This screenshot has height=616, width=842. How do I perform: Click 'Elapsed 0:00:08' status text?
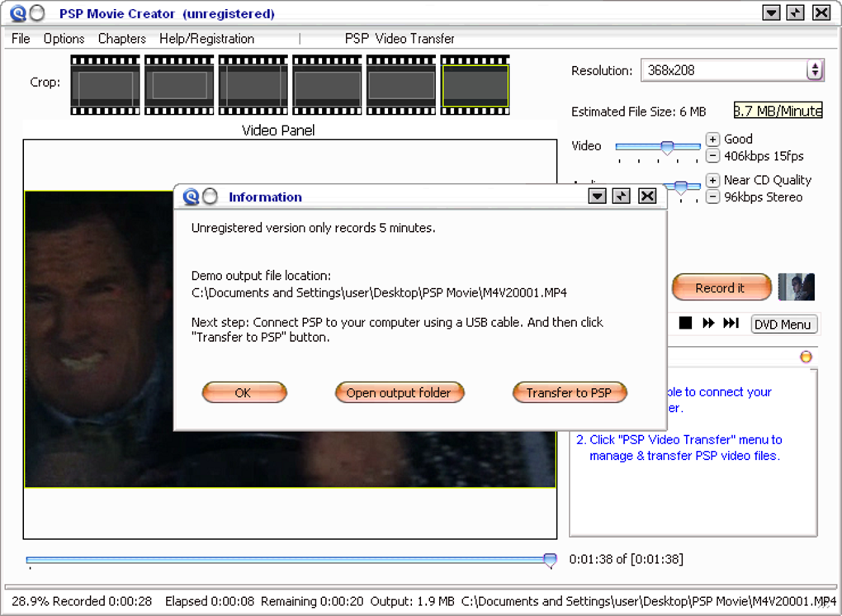coord(210,601)
